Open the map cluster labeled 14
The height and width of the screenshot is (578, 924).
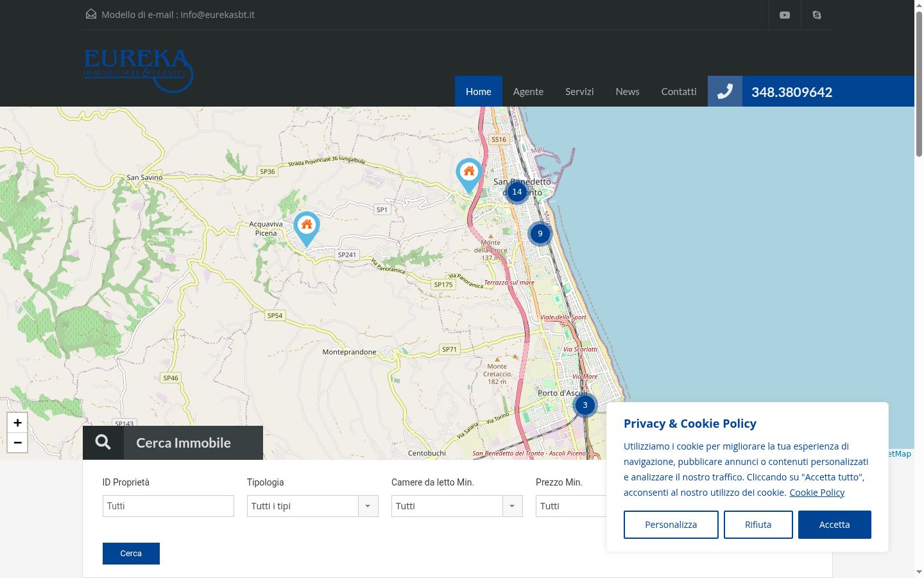coord(517,191)
